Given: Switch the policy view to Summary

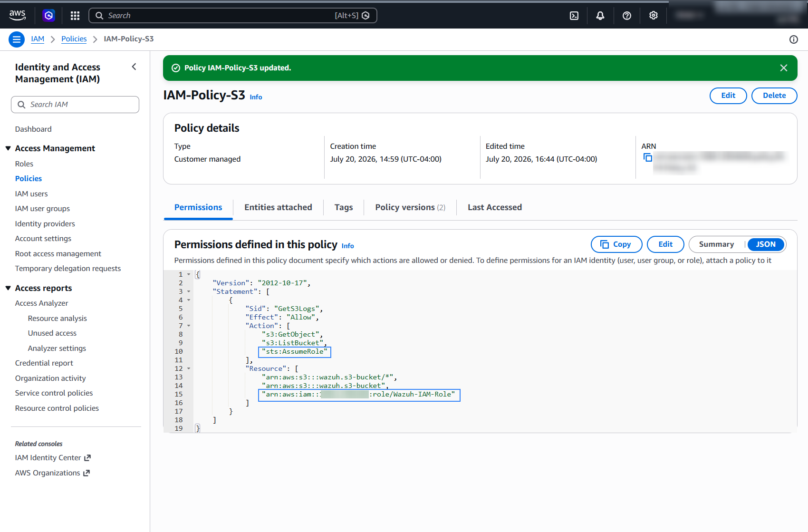Looking at the screenshot, I should [x=716, y=244].
